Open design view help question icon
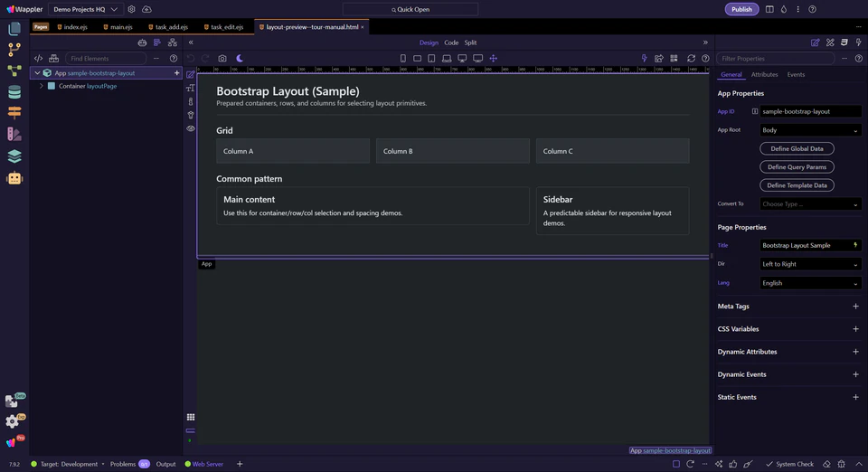The width and height of the screenshot is (868, 472). point(705,58)
